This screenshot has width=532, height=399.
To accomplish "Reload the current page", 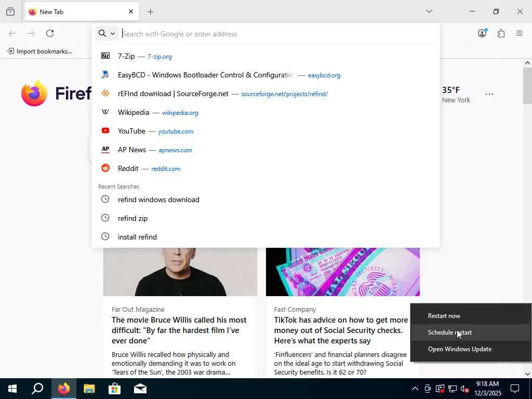I will 50,33.
